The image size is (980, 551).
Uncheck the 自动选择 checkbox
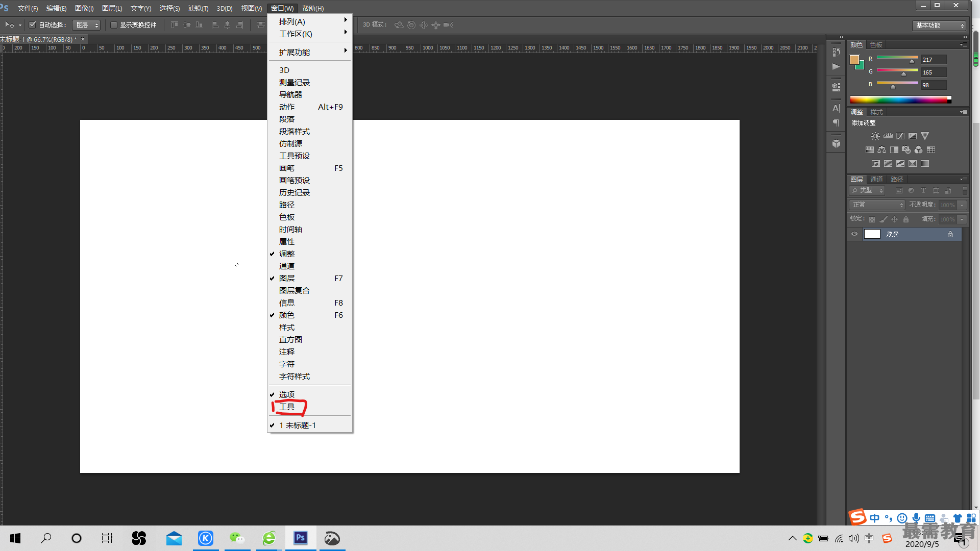(33, 24)
